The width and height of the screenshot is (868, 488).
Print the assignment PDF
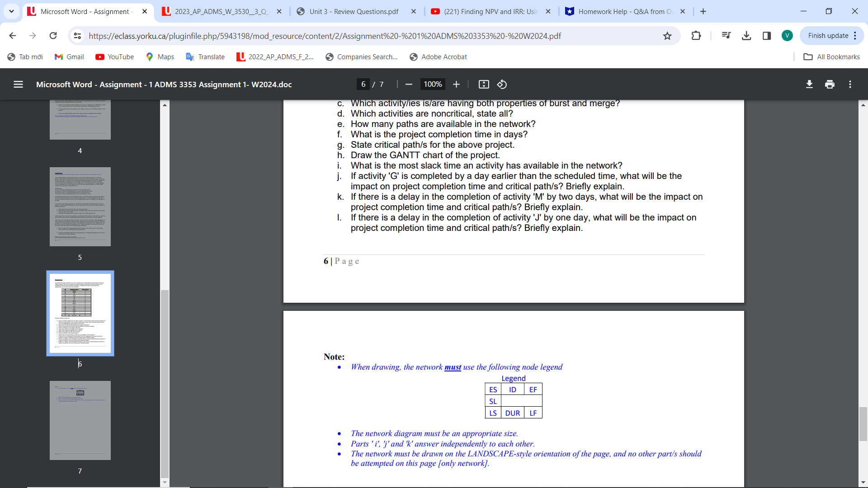830,84
